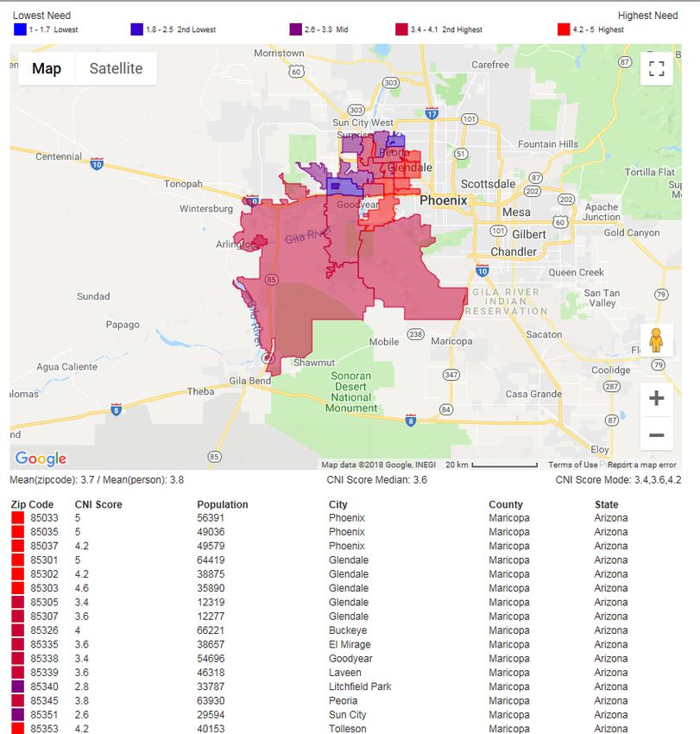Click population value 64419
Screen dimensions: 700x734
(x=211, y=560)
